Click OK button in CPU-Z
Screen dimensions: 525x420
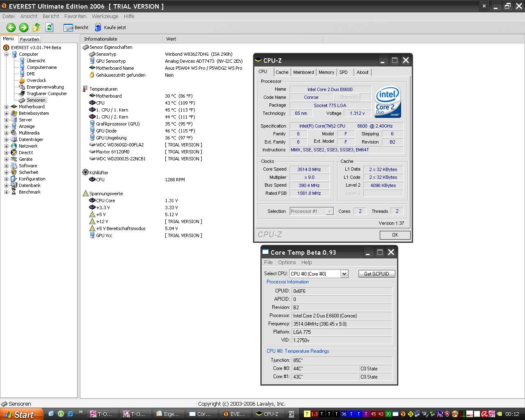point(395,235)
